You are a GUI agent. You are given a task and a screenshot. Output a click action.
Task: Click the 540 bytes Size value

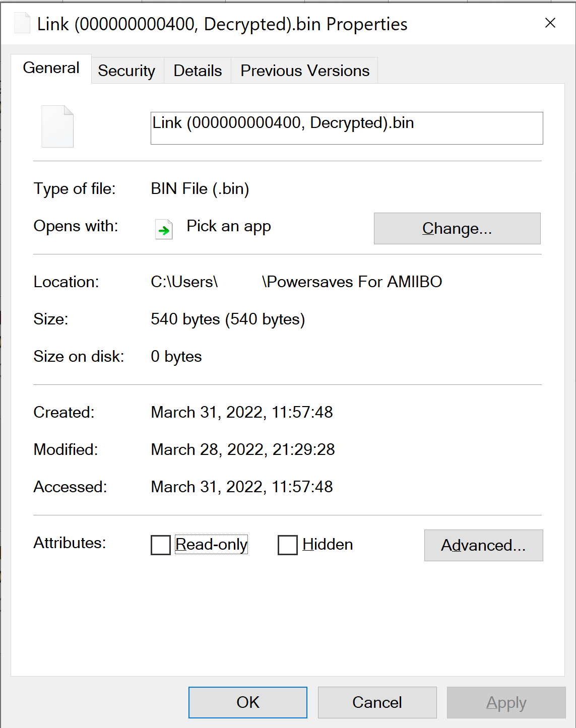pos(228,319)
